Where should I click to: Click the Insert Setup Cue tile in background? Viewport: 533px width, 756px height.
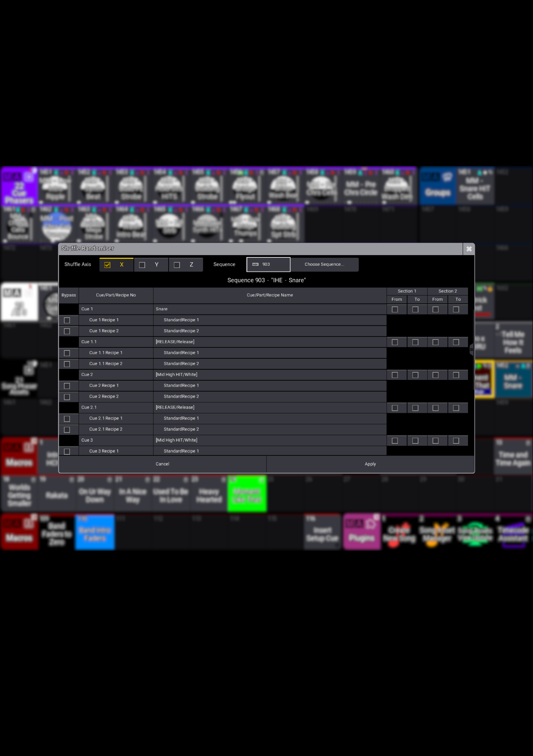tap(322, 532)
